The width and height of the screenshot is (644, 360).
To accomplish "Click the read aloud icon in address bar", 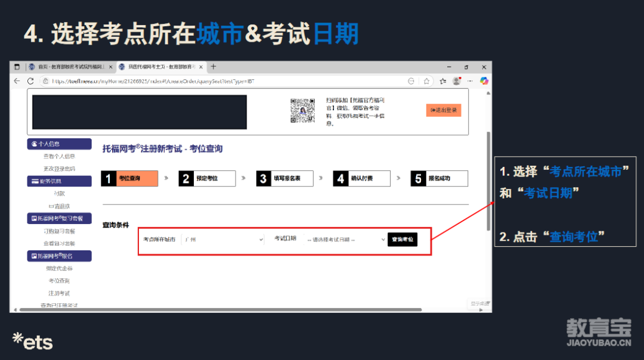I will click(x=411, y=81).
